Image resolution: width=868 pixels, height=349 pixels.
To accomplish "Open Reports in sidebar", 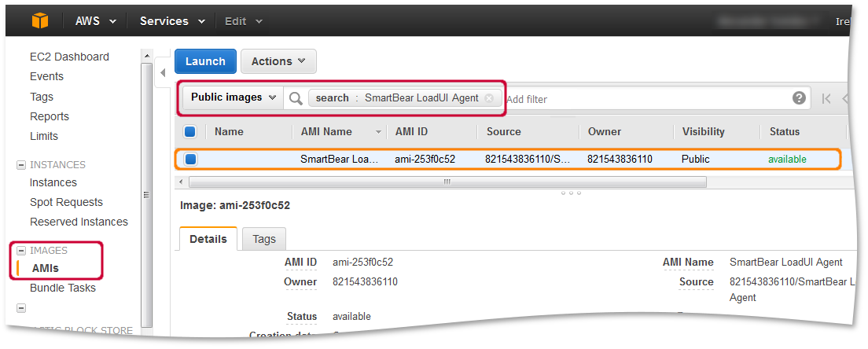I will click(x=50, y=116).
